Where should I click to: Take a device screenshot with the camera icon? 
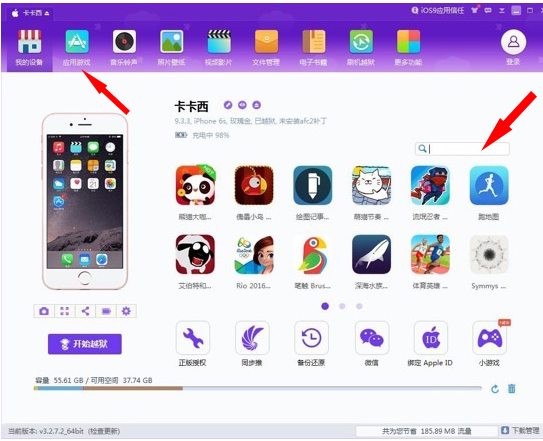[x=44, y=311]
